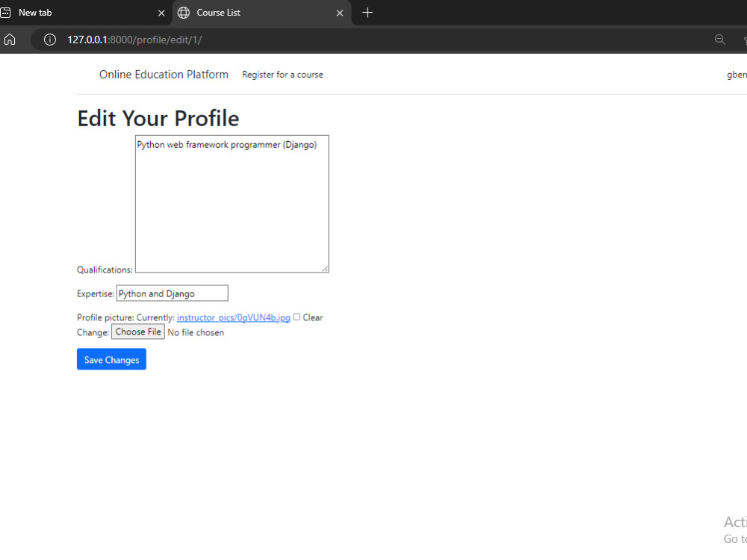747x560 pixels.
Task: Open the Register for a course link
Action: [282, 75]
